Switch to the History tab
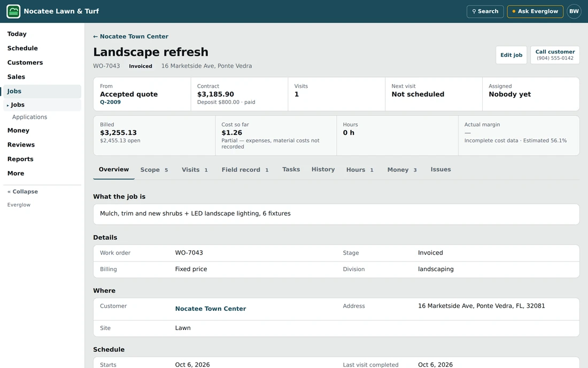 click(323, 170)
